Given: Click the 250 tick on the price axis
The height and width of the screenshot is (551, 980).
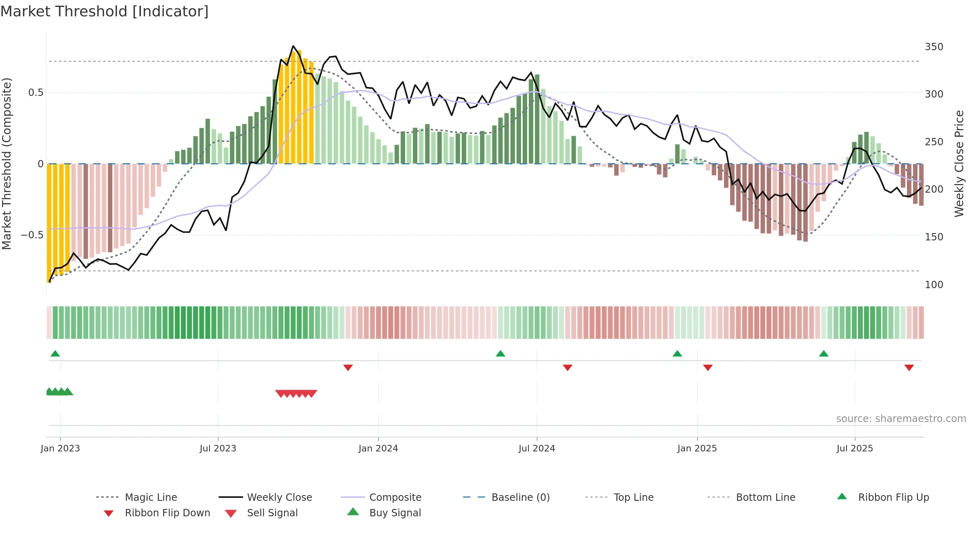Looking at the screenshot, I should click(934, 142).
